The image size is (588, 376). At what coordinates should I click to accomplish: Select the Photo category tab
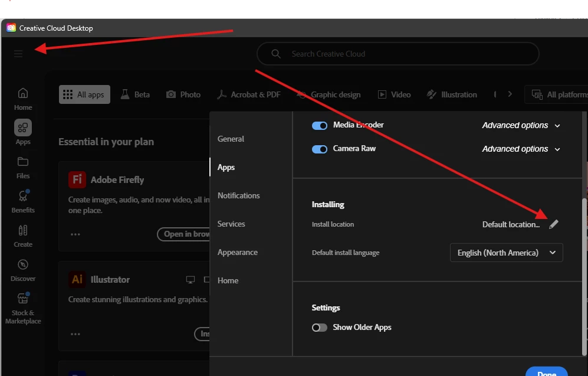point(183,94)
